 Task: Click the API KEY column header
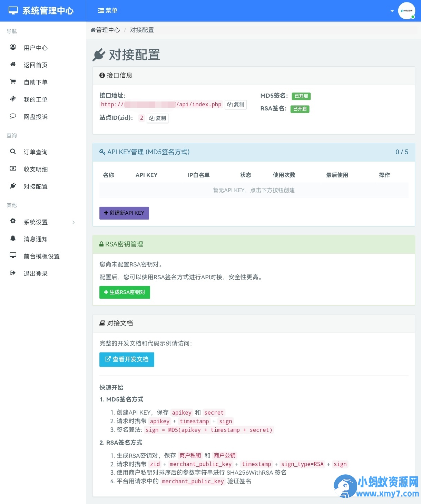146,175
